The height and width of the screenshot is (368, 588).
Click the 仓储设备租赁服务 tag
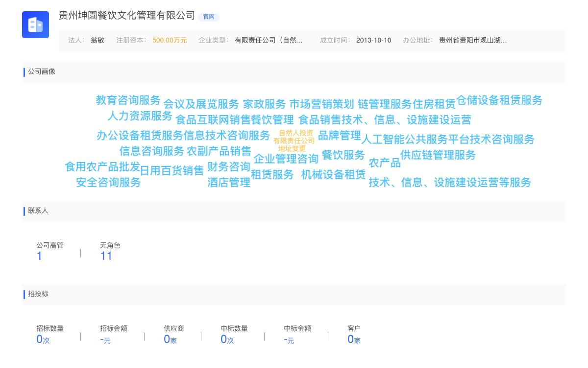pos(499,100)
